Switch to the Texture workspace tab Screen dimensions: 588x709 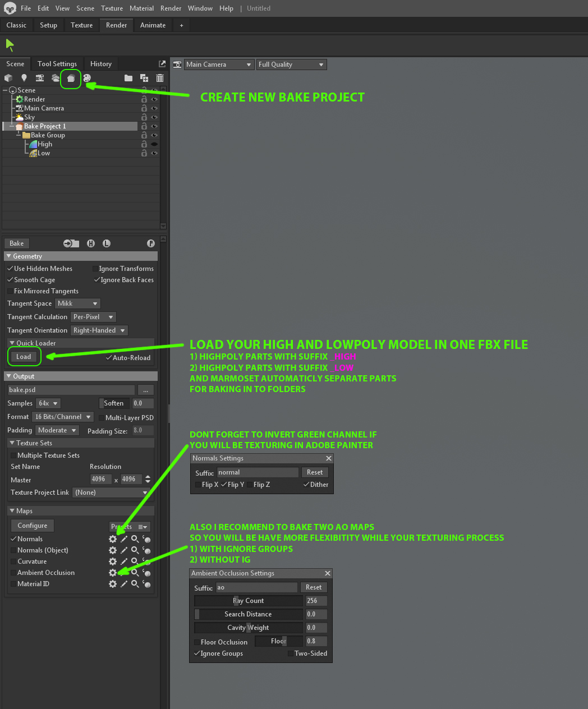click(81, 25)
